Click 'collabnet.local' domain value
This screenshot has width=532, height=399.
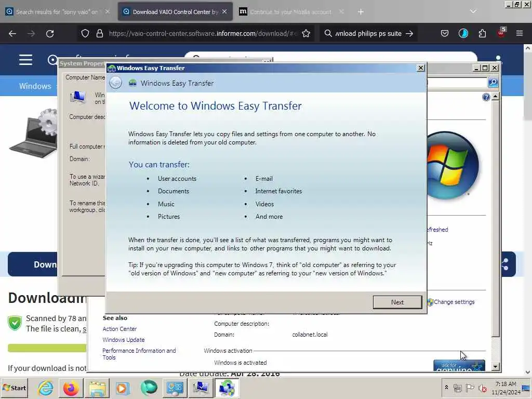(310, 335)
